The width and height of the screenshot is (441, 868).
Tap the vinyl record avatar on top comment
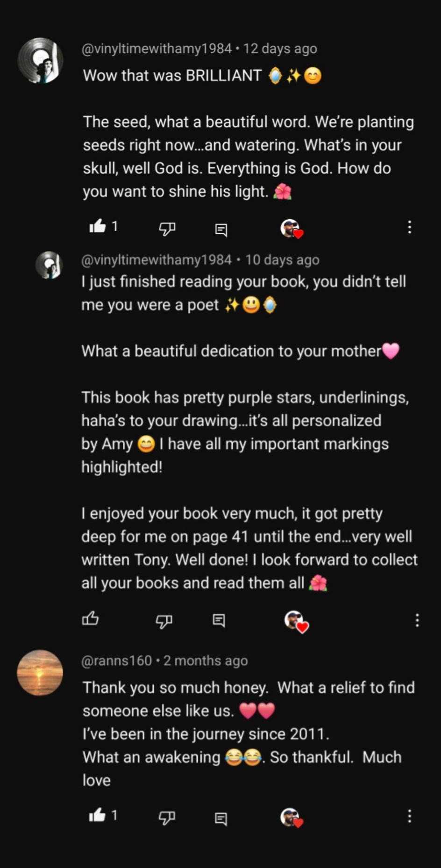(x=40, y=61)
